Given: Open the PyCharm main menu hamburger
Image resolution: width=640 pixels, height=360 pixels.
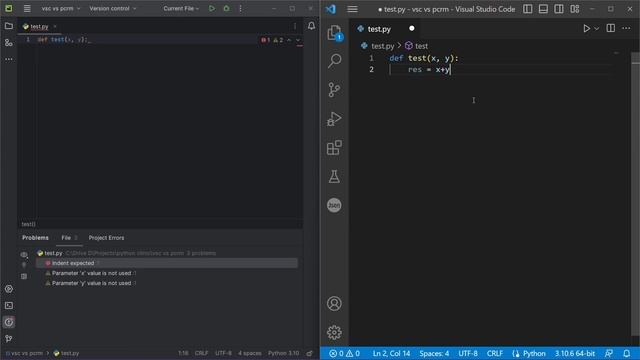Looking at the screenshot, I should tap(27, 8).
